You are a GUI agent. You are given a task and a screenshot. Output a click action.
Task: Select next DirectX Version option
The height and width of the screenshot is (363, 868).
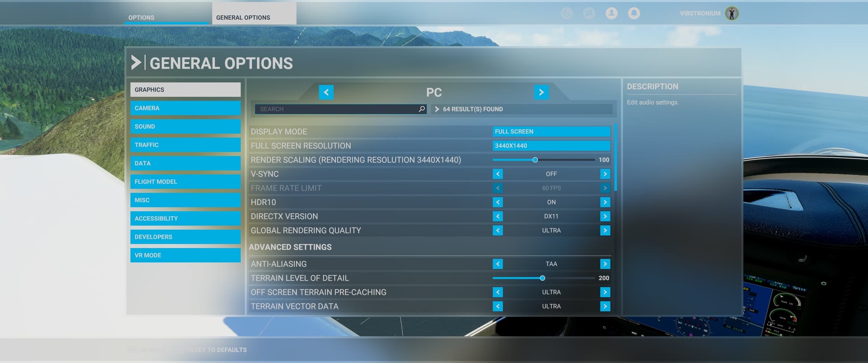tap(605, 216)
